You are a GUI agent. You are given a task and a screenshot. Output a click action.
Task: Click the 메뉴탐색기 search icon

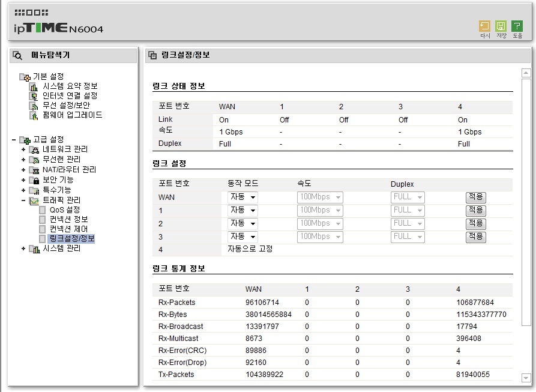17,55
